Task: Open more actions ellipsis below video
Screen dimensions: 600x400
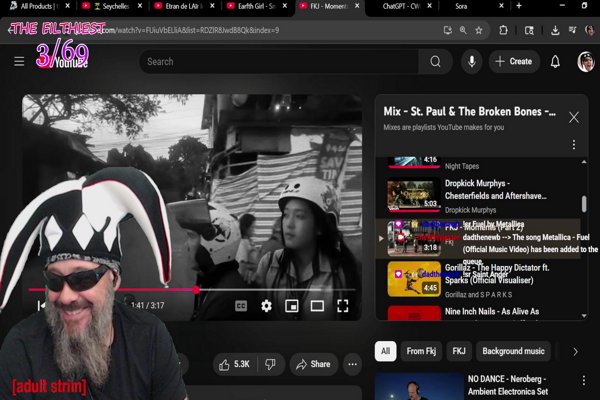Action: [352, 364]
